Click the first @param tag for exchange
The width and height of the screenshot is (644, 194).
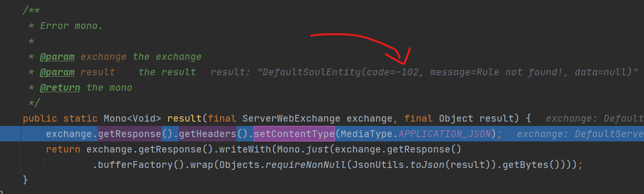(57, 56)
